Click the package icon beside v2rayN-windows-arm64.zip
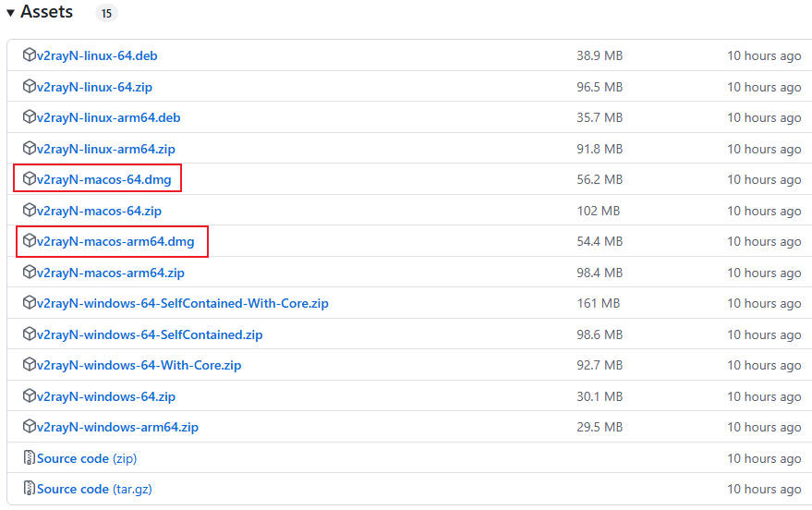The width and height of the screenshot is (812, 510). [x=30, y=426]
